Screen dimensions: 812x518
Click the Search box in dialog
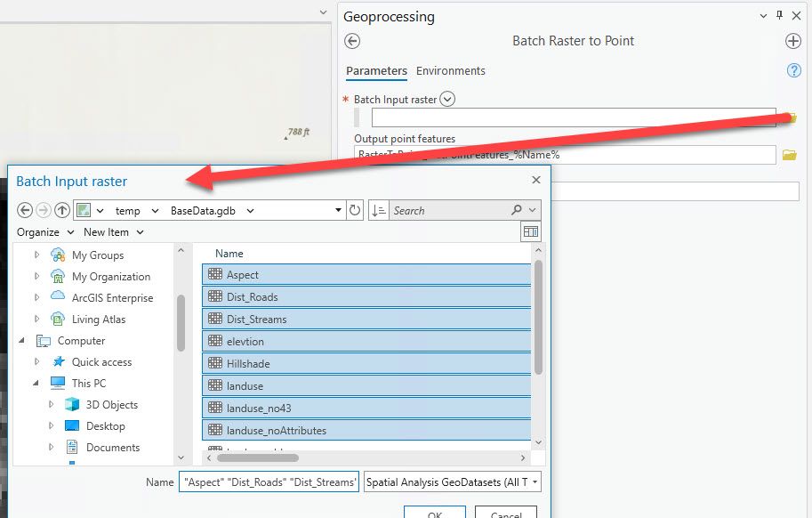(x=449, y=210)
